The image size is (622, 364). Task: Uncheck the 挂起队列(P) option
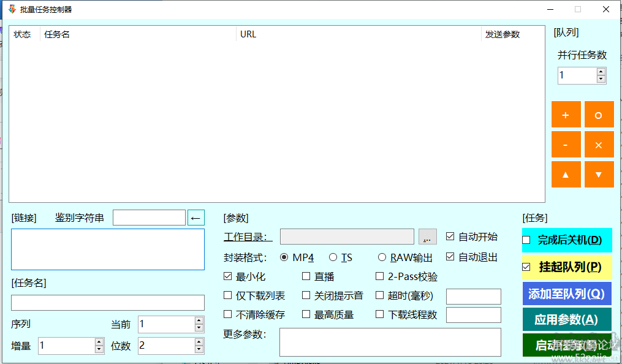pos(526,267)
